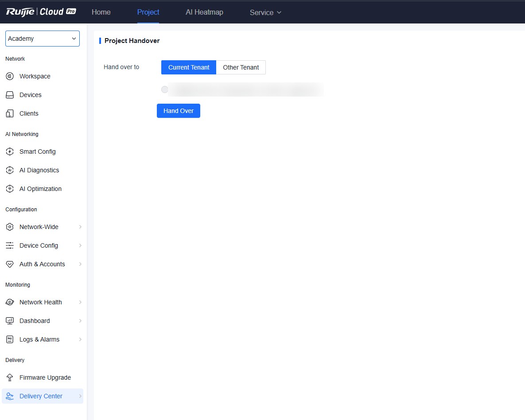Expand the Service menu dropdown
525x420 pixels.
click(265, 12)
